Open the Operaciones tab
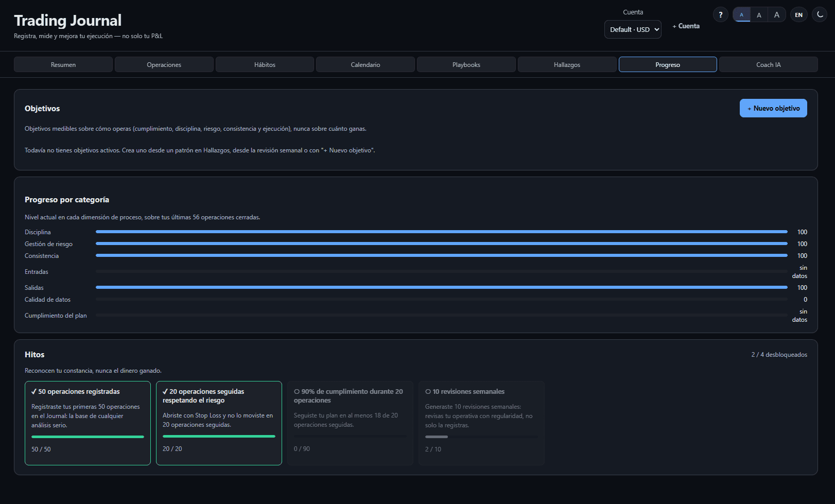The image size is (835, 504). [164, 64]
